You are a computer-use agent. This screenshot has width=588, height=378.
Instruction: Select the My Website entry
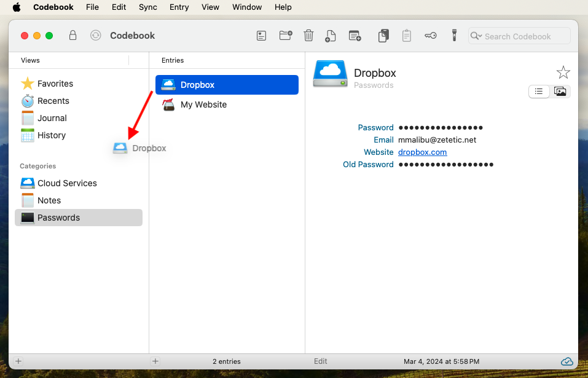pos(227,104)
